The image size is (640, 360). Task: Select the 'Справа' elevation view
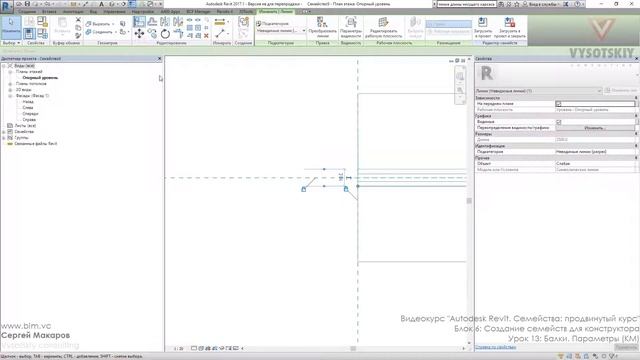tap(29, 120)
